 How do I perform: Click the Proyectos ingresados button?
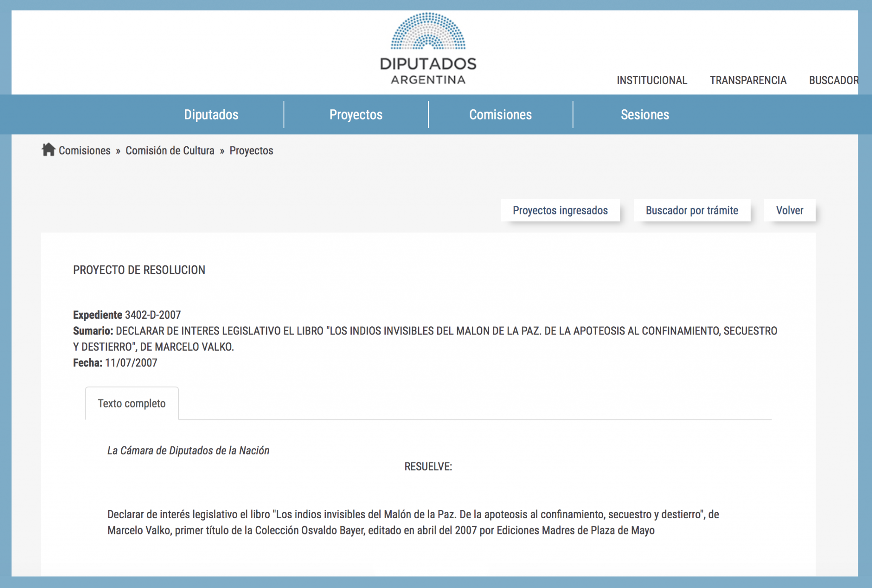(x=560, y=210)
